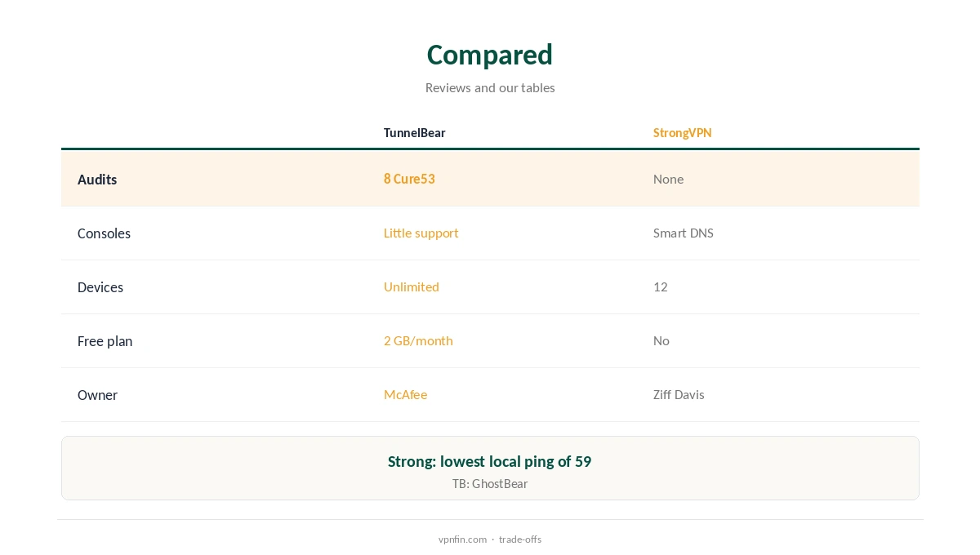Viewport: 980px width, 555px height.
Task: Click the '12' devices cell
Action: point(661,286)
